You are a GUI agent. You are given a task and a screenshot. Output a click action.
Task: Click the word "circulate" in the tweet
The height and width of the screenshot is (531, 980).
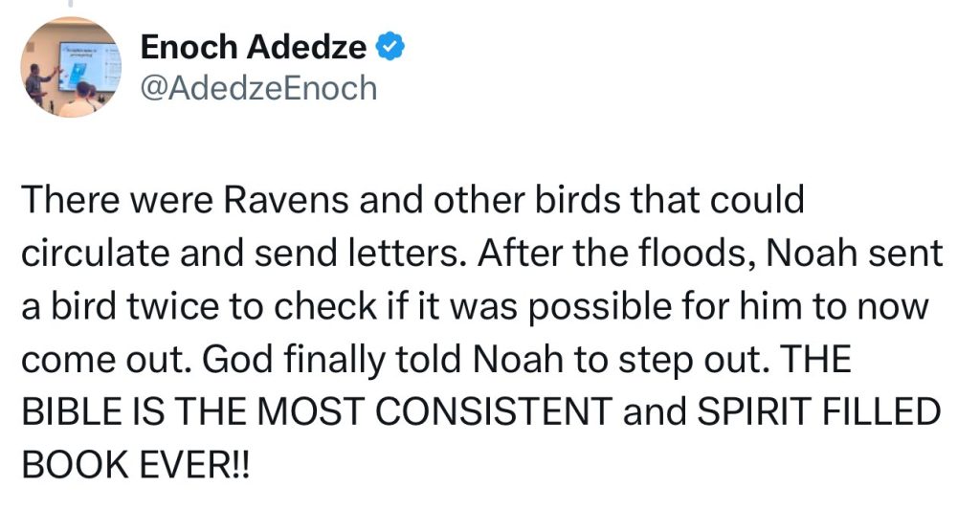95,253
